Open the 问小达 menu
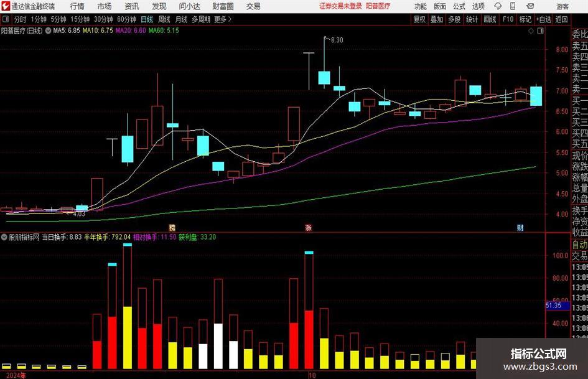Image resolution: width=588 pixels, height=379 pixels. 189,6
